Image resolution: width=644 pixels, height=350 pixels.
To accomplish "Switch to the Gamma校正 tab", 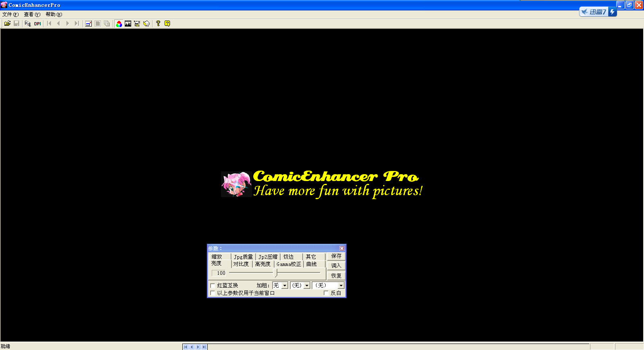I will tap(289, 264).
